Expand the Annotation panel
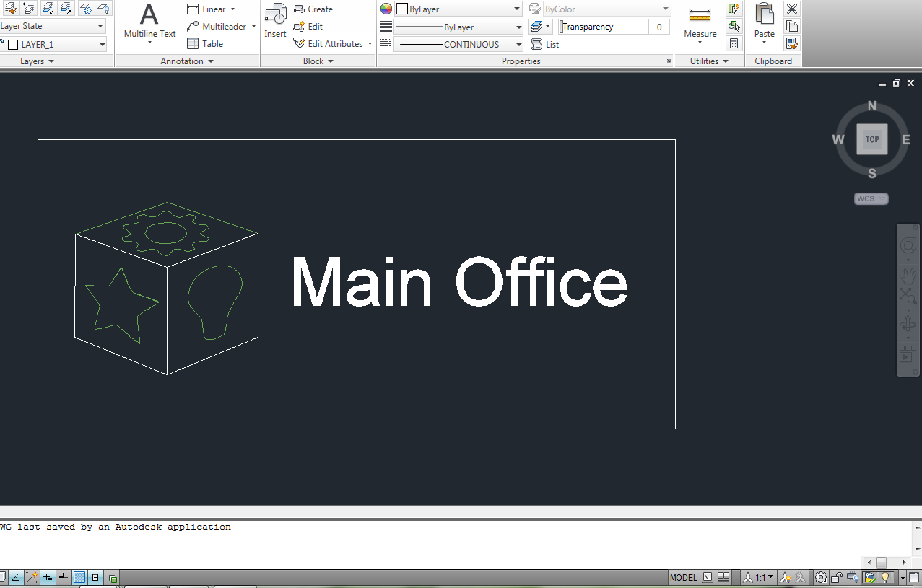This screenshot has width=922, height=588. coord(187,61)
